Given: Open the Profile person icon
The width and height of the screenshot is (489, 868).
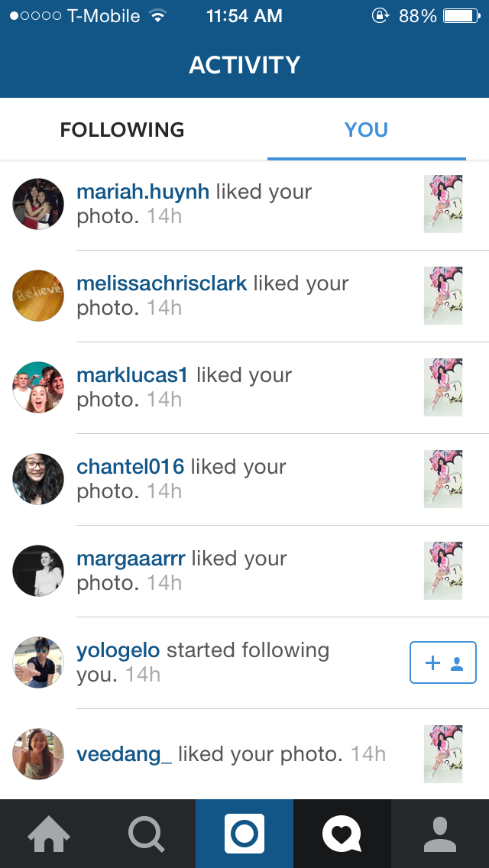Looking at the screenshot, I should point(440,834).
